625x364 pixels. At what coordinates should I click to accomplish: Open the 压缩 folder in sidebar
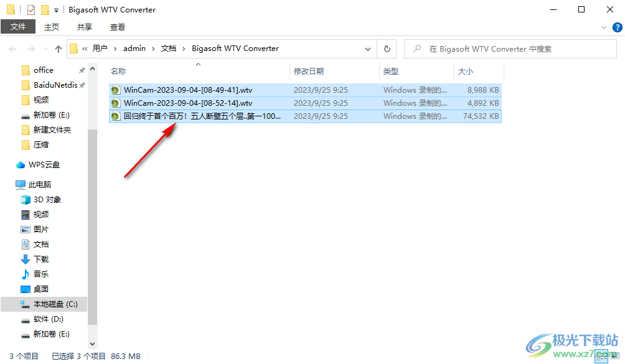40,145
